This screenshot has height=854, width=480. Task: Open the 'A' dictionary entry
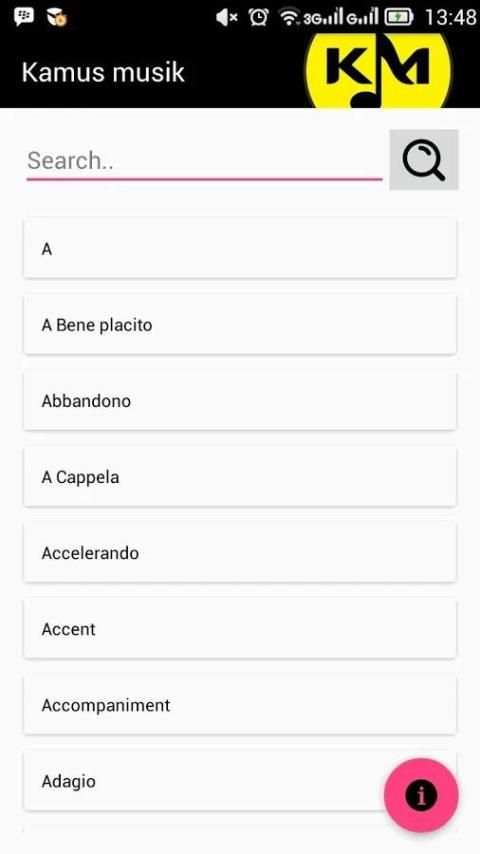[x=240, y=249]
